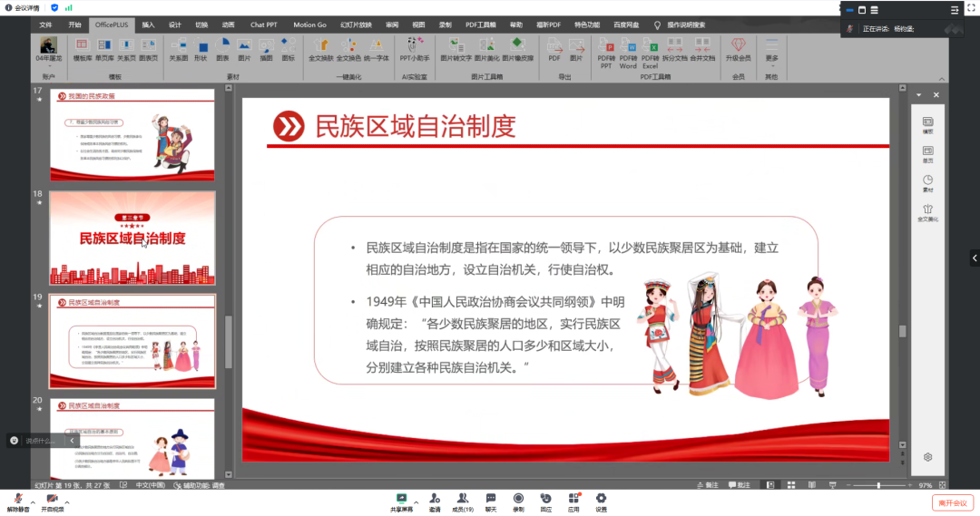980x516 pixels.
Task: Expand the right sidebar options dropdown arrow
Action: click(918, 94)
